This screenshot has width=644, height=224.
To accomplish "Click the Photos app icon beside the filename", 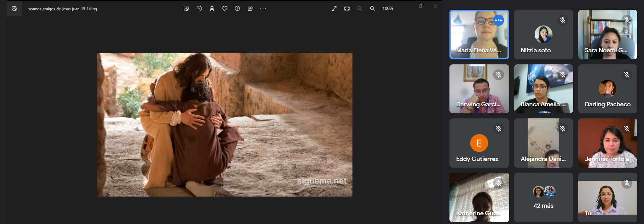I will [14, 9].
